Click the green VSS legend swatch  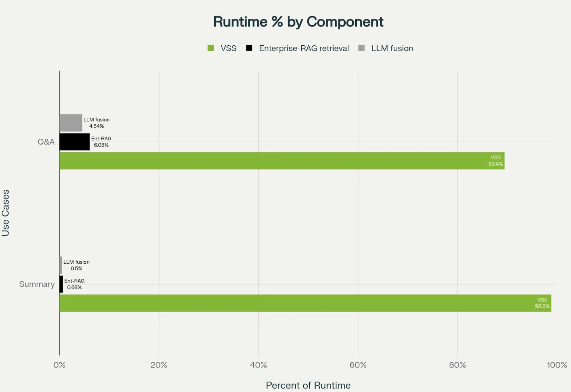(211, 48)
